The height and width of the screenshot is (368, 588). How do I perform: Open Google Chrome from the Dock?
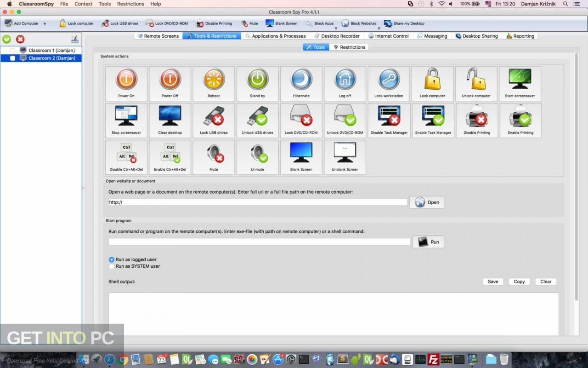pos(122,359)
